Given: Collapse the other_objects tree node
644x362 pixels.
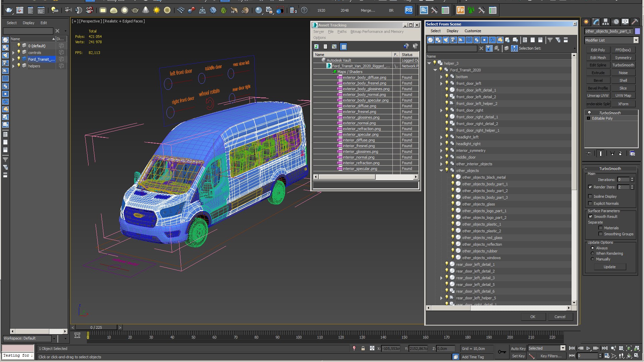Looking at the screenshot, I should (441, 171).
